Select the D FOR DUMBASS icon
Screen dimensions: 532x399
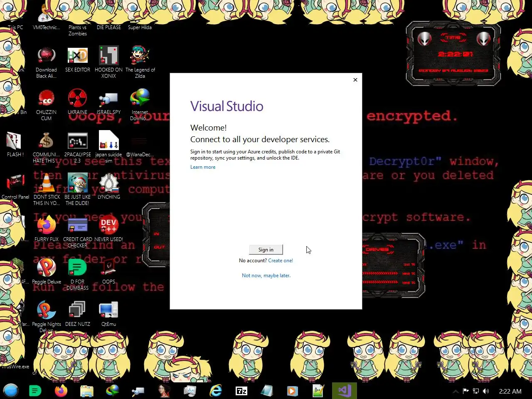click(78, 274)
